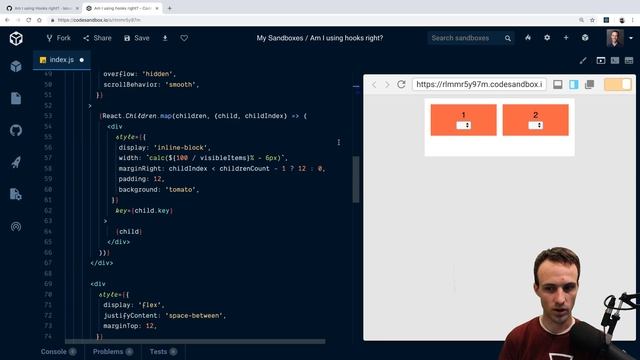
Task: Open the Tests panel tab
Action: 163,351
